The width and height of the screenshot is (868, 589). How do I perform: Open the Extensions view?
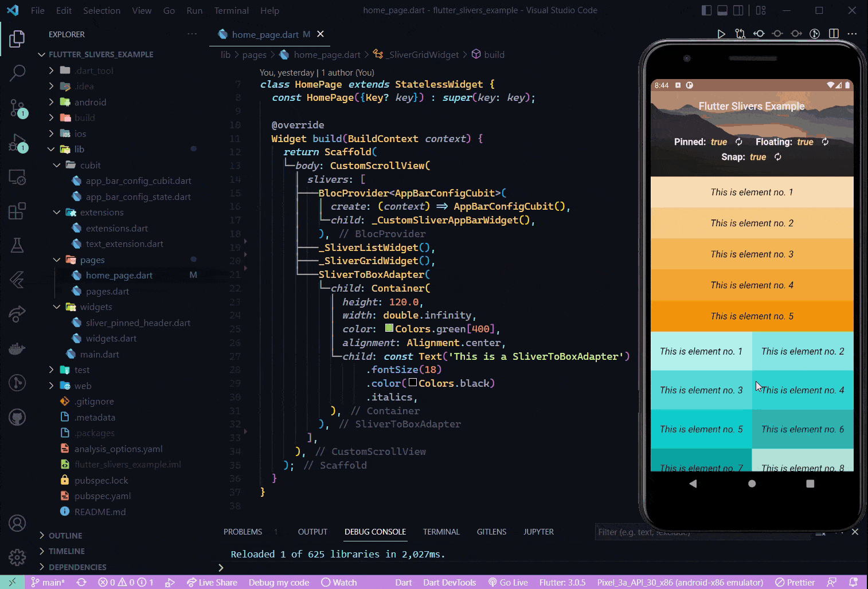tap(17, 211)
